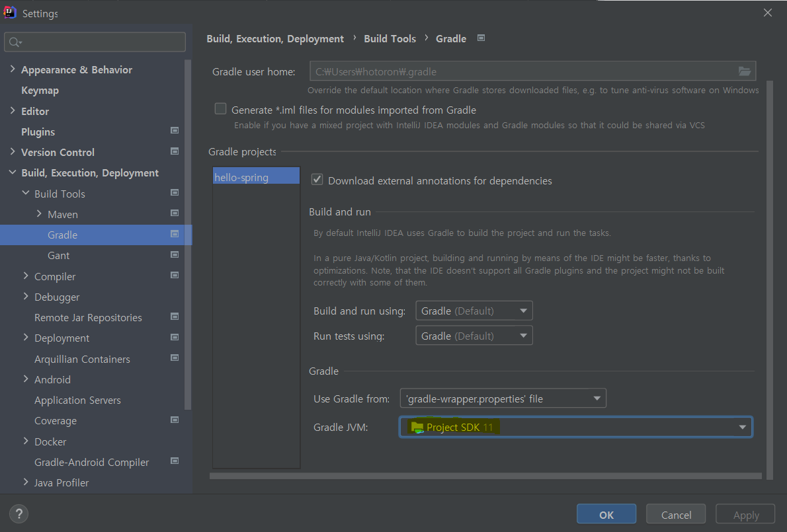Image resolution: width=787 pixels, height=532 pixels.
Task: Click project-settings icon next to Coverage
Action: click(175, 420)
